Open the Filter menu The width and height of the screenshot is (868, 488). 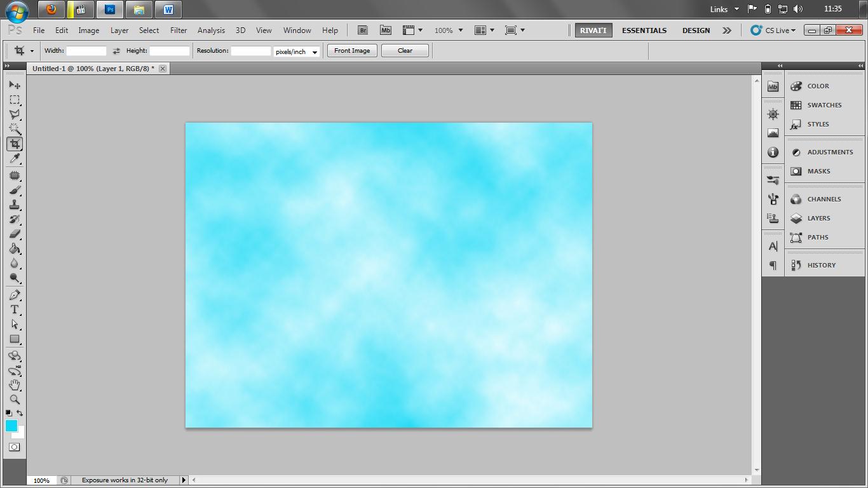pos(179,30)
